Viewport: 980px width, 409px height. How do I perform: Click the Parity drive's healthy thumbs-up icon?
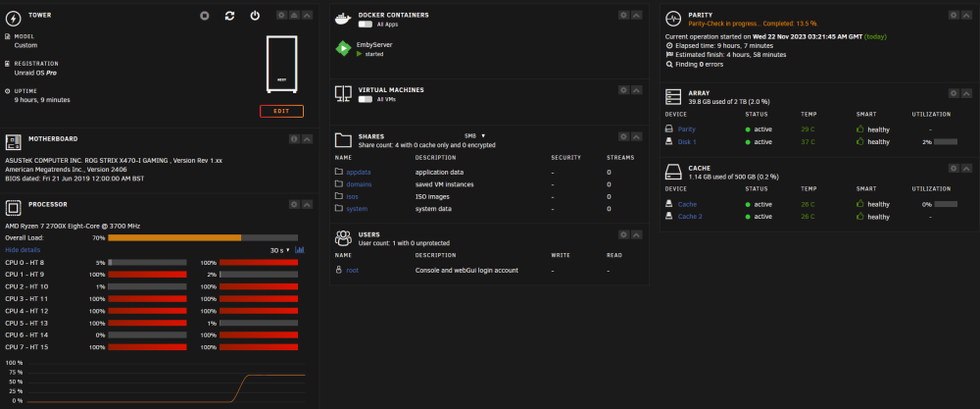click(x=860, y=128)
